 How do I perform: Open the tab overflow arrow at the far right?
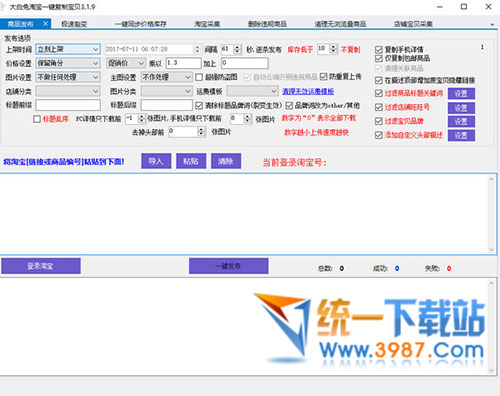[492, 24]
